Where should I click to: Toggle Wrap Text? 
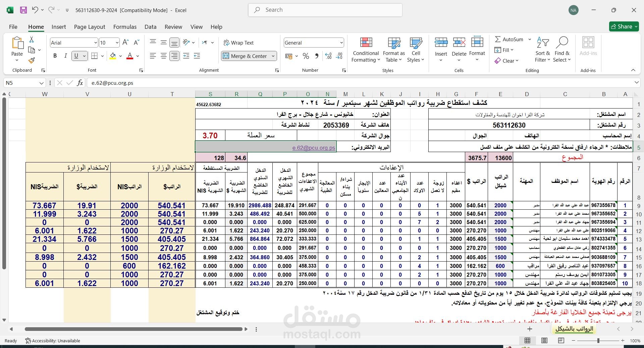[238, 43]
